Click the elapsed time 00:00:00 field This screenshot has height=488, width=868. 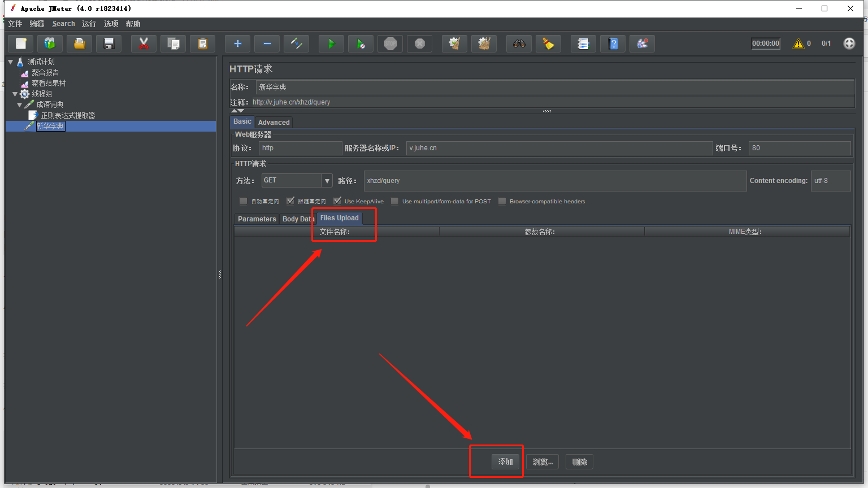tap(766, 43)
